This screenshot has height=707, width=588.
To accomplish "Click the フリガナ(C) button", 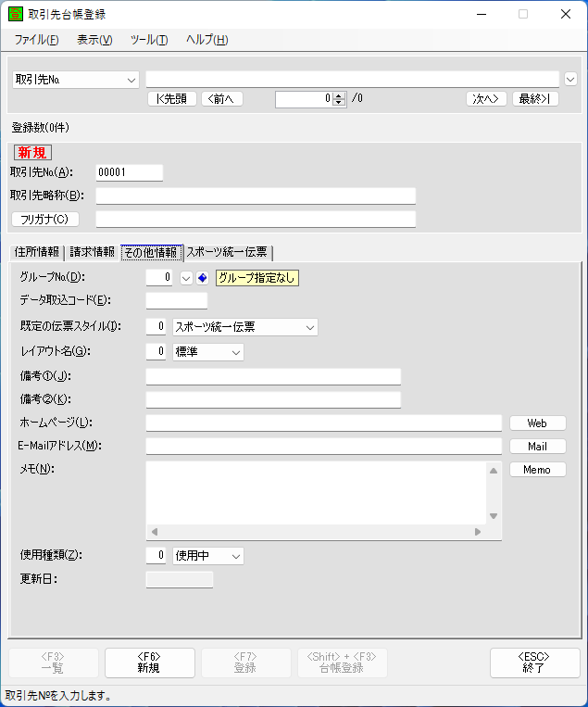I will pyautogui.click(x=45, y=219).
